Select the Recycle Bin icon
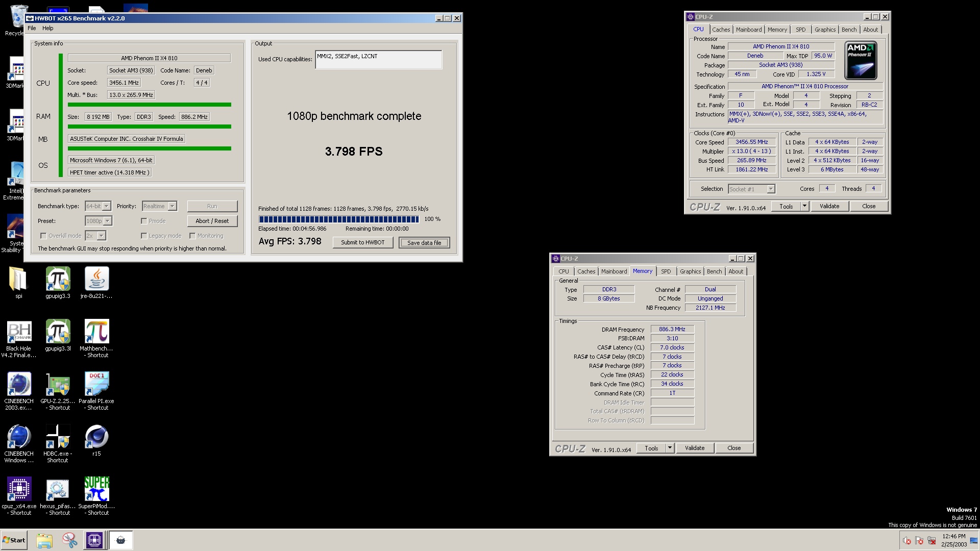Screen dimensions: 980x551 point(15,20)
